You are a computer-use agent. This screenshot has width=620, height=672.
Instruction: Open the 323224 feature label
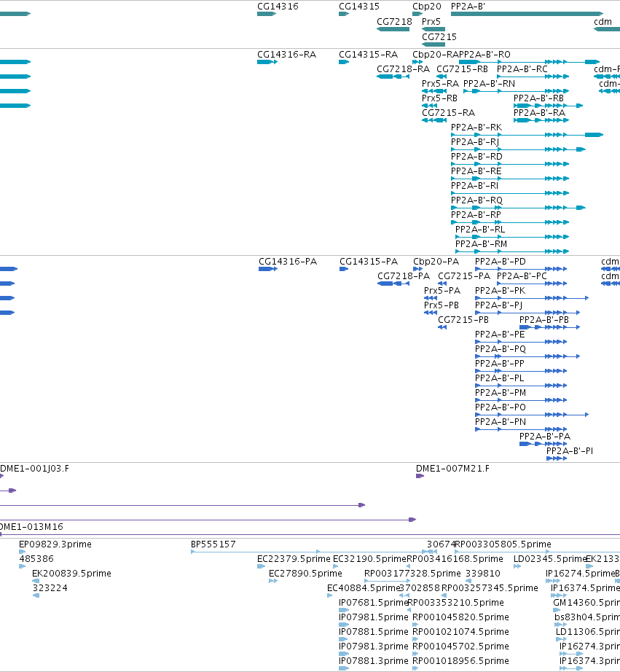click(50, 588)
